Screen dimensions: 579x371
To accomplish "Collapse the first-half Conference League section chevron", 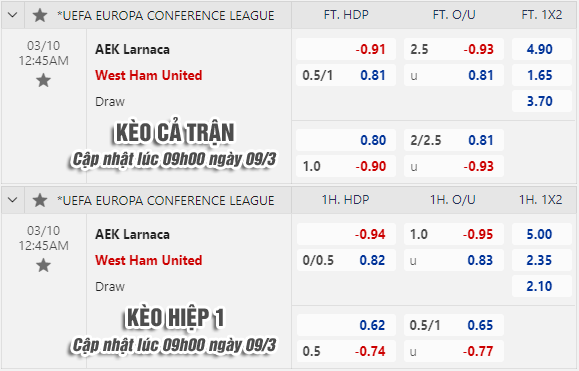I will point(13,200).
